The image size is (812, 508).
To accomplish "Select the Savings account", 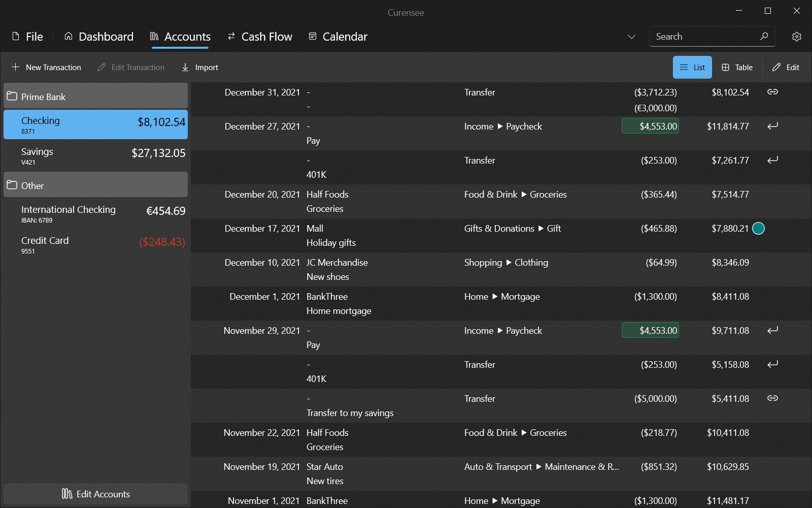I will click(95, 155).
